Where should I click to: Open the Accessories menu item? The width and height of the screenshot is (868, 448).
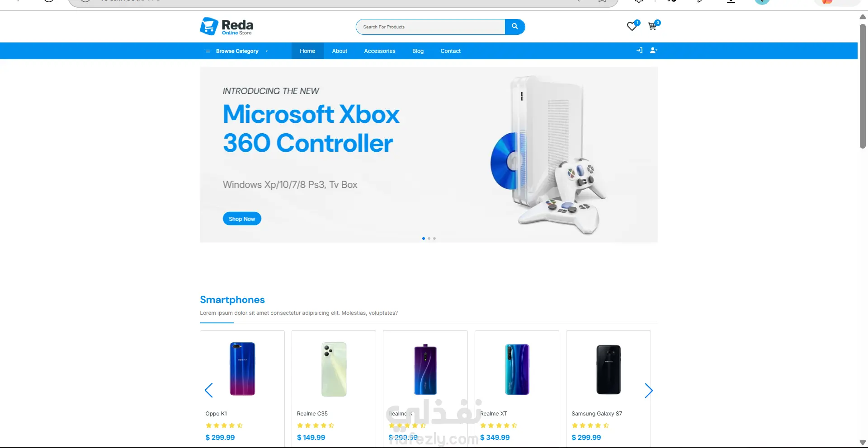tap(380, 51)
